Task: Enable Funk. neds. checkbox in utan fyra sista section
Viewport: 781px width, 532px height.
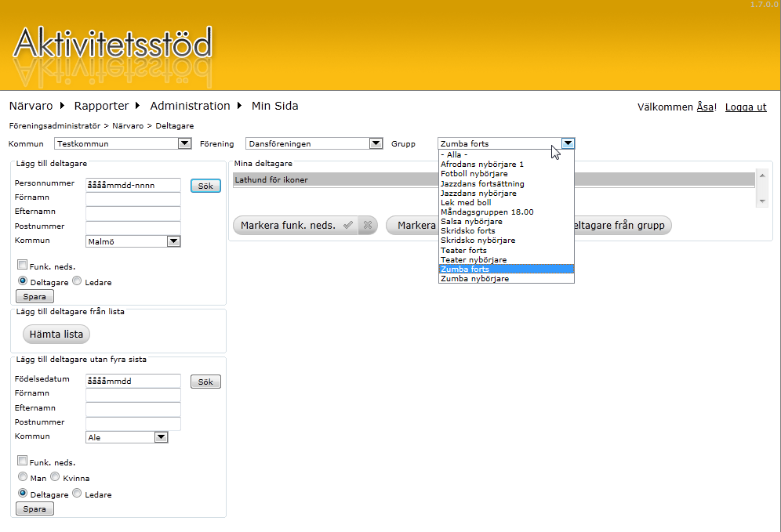Action: pyautogui.click(x=22, y=461)
